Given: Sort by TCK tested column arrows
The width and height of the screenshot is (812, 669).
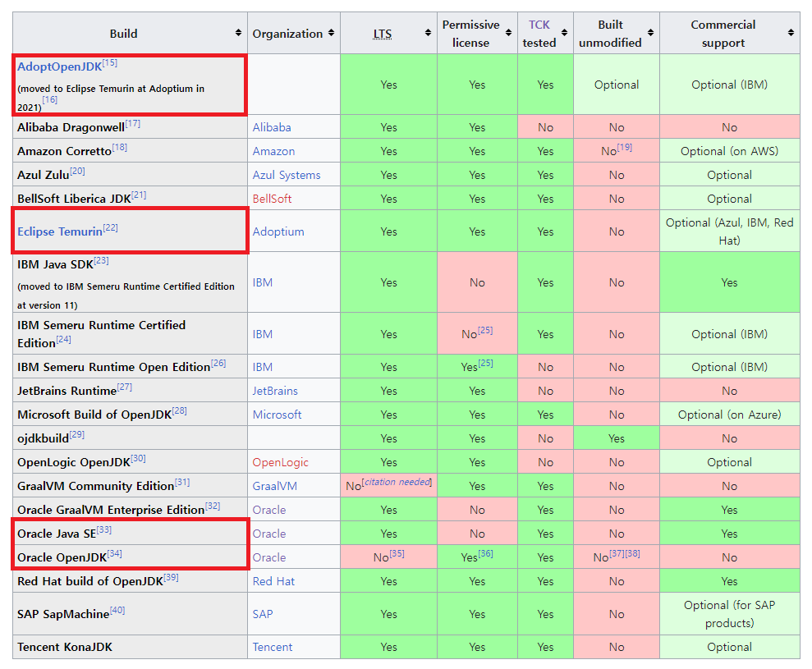Looking at the screenshot, I should click(x=565, y=33).
